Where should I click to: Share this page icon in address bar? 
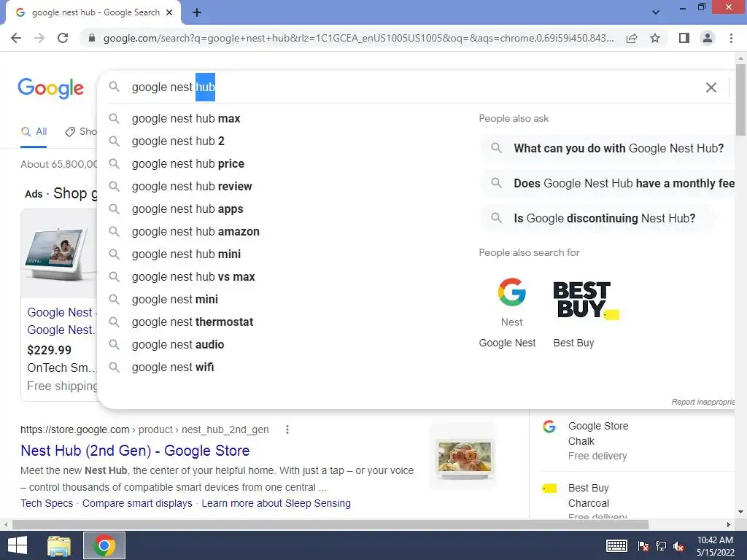tap(632, 38)
